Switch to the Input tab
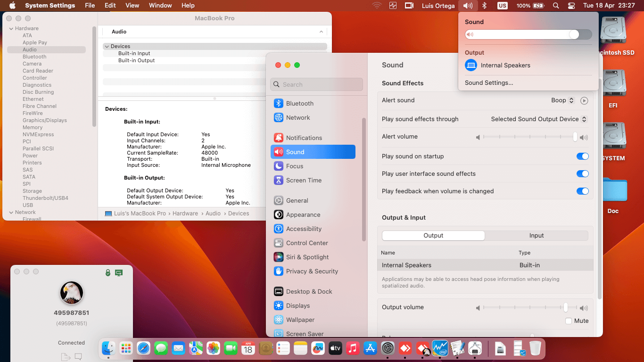Viewport: 644px width, 362px height. point(537,236)
